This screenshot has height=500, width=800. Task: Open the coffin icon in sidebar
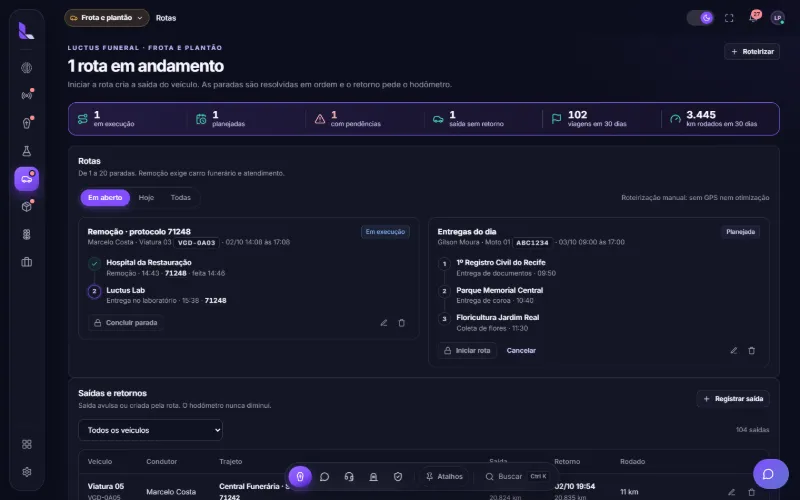[x=27, y=123]
